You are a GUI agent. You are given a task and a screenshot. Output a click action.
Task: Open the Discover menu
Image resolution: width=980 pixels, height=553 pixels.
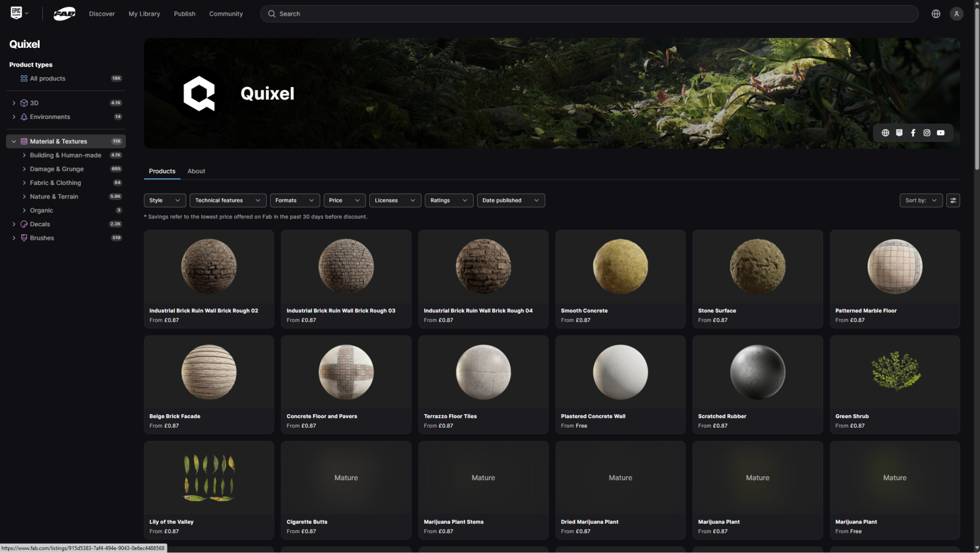(x=102, y=13)
